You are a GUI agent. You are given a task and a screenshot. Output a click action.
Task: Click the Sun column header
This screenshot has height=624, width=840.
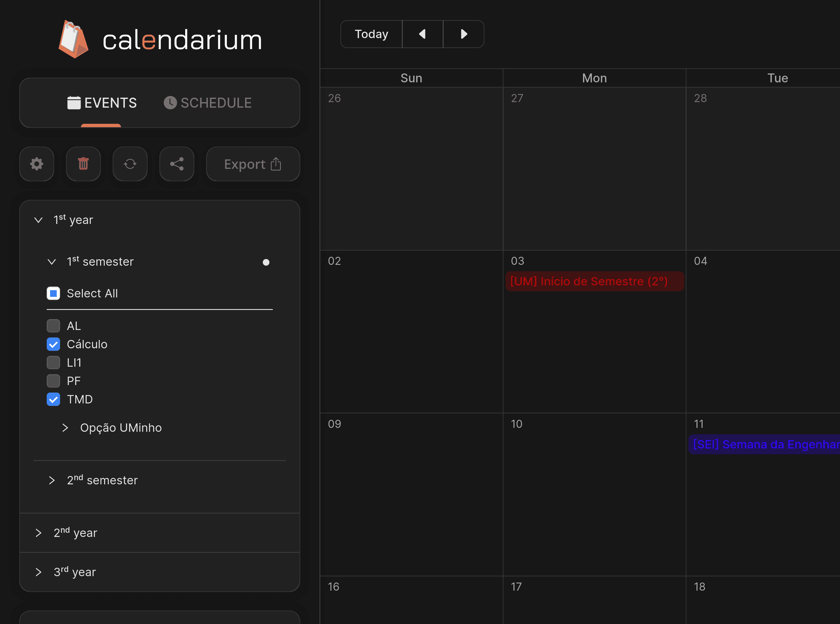click(412, 78)
